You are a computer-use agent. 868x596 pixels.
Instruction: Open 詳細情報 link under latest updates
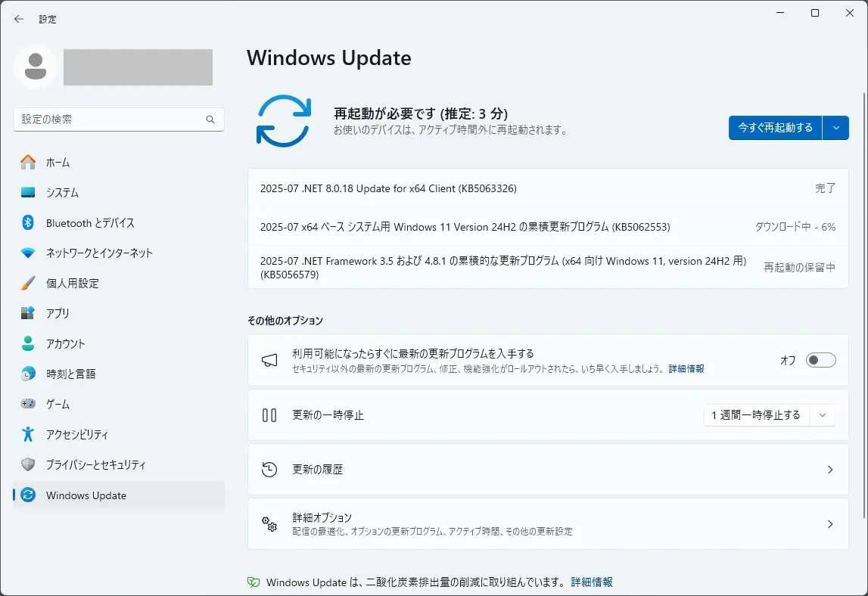pos(686,368)
